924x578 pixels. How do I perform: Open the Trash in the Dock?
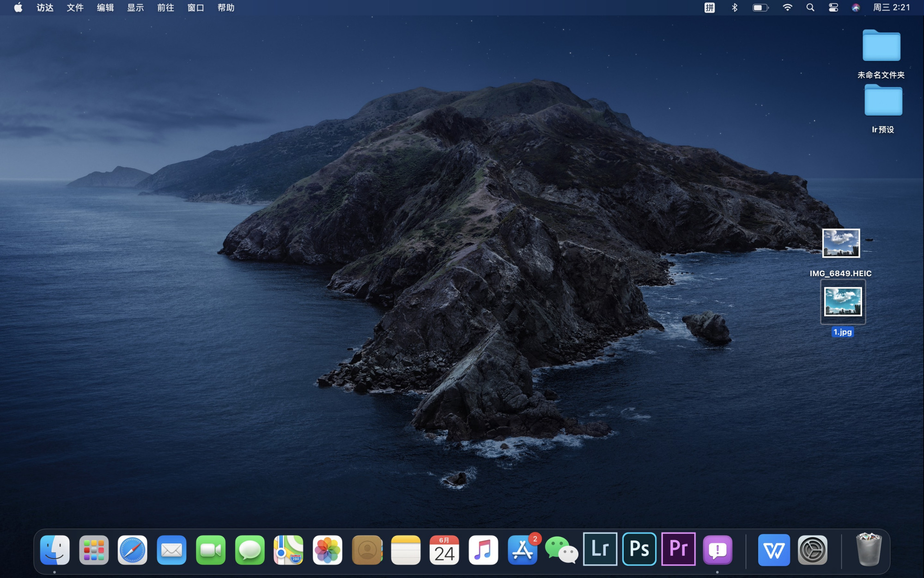pyautogui.click(x=869, y=549)
